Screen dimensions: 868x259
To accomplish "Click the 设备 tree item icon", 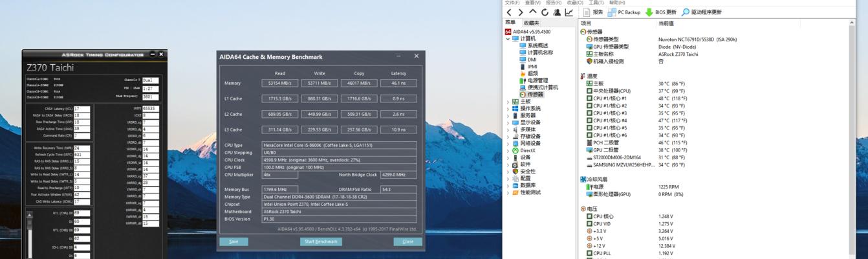I will [x=515, y=157].
